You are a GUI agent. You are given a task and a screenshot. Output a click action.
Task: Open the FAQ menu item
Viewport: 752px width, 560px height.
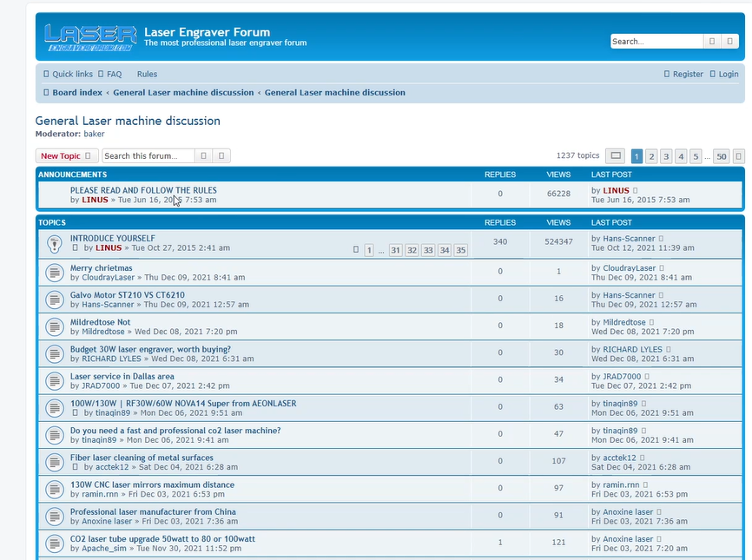pyautogui.click(x=109, y=75)
